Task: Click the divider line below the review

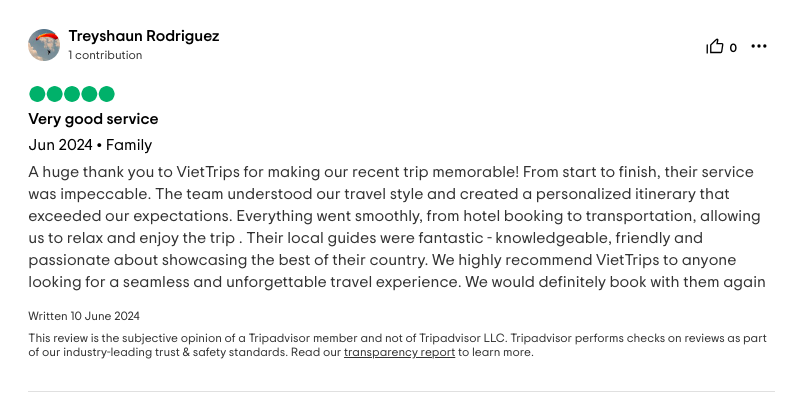Action: [401, 391]
